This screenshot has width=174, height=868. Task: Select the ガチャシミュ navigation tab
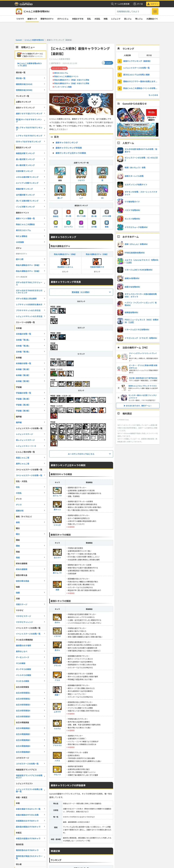[63, 19]
